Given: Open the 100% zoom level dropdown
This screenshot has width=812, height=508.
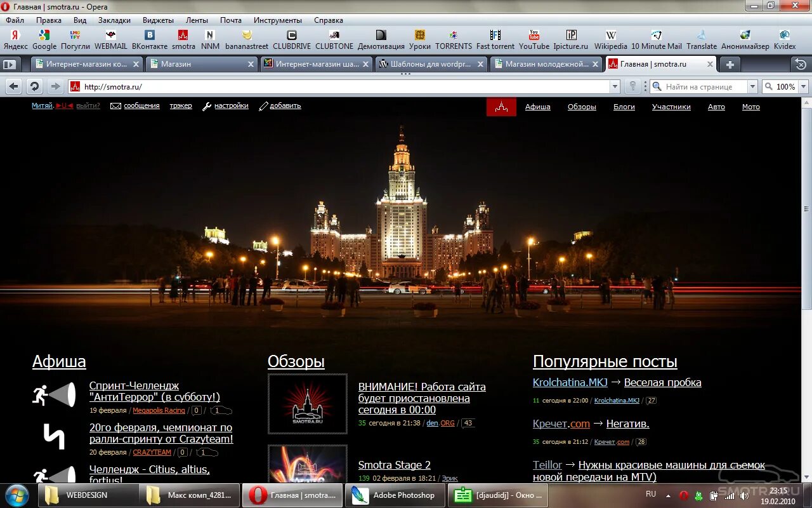Looking at the screenshot, I should (803, 86).
